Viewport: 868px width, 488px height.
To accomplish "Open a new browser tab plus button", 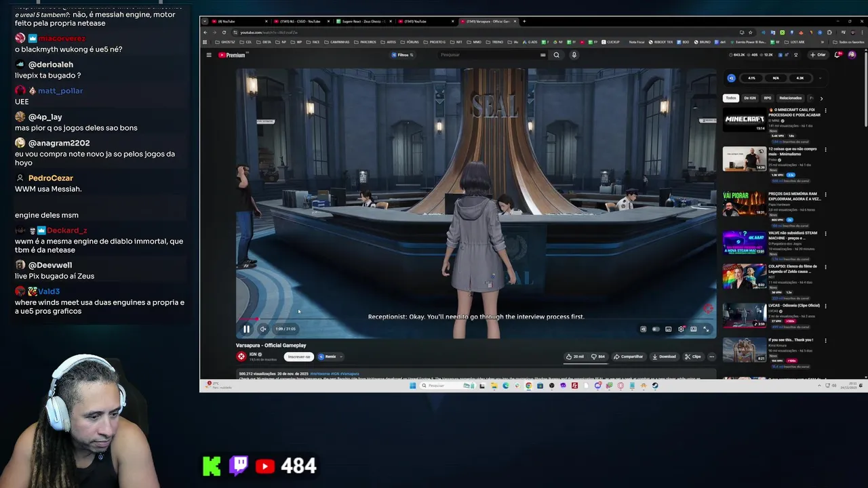I will (x=524, y=21).
